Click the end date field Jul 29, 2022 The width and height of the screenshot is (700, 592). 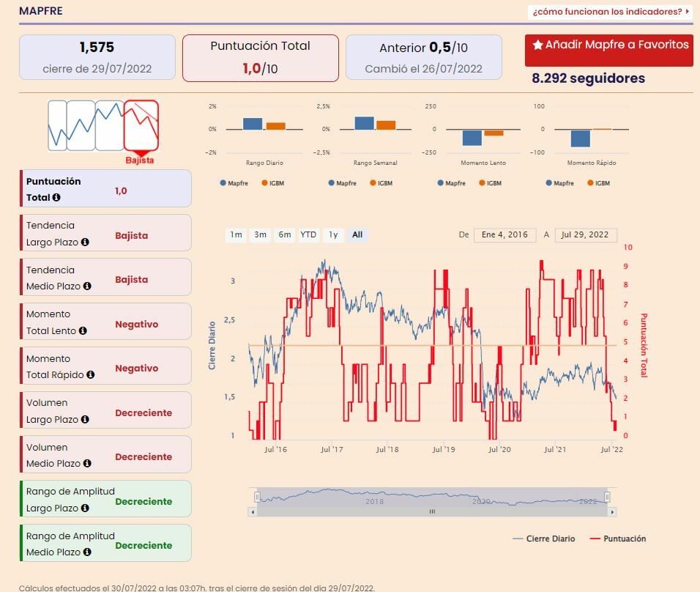coord(586,235)
